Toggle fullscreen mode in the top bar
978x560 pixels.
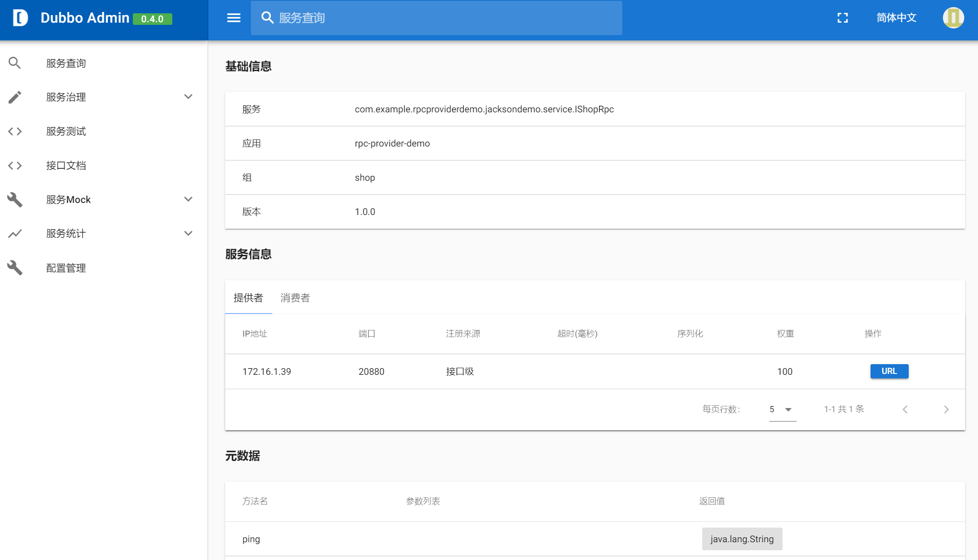pos(843,18)
